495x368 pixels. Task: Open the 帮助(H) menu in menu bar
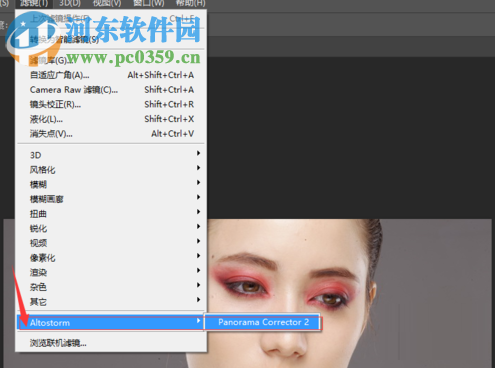pos(190,3)
